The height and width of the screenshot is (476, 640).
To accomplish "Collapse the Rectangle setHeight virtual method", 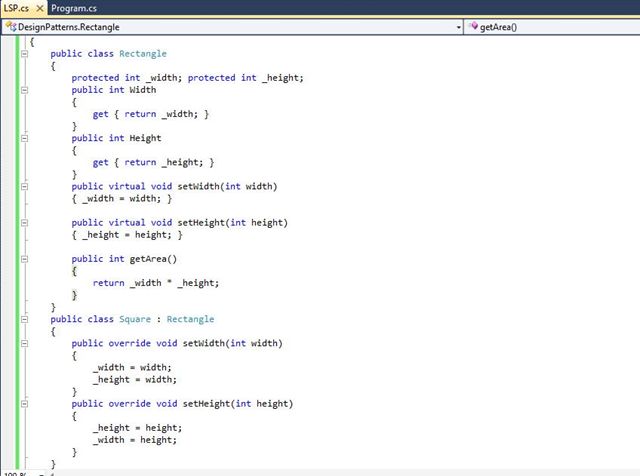I will [x=24, y=222].
